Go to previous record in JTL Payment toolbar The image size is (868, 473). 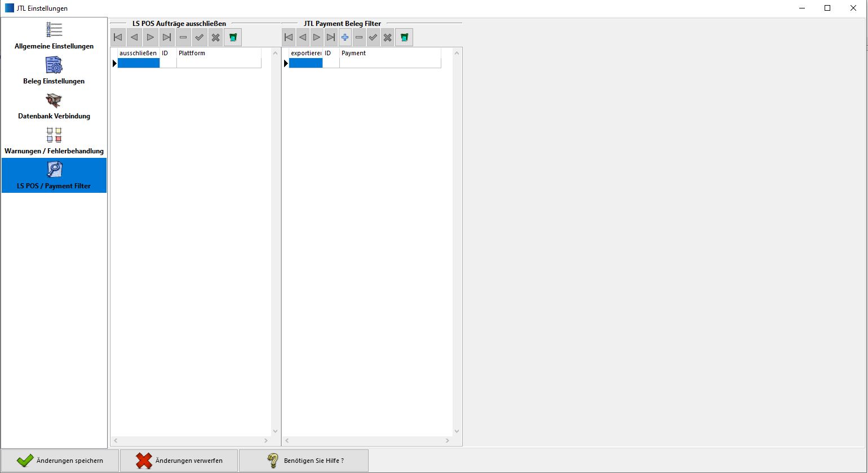pos(303,38)
